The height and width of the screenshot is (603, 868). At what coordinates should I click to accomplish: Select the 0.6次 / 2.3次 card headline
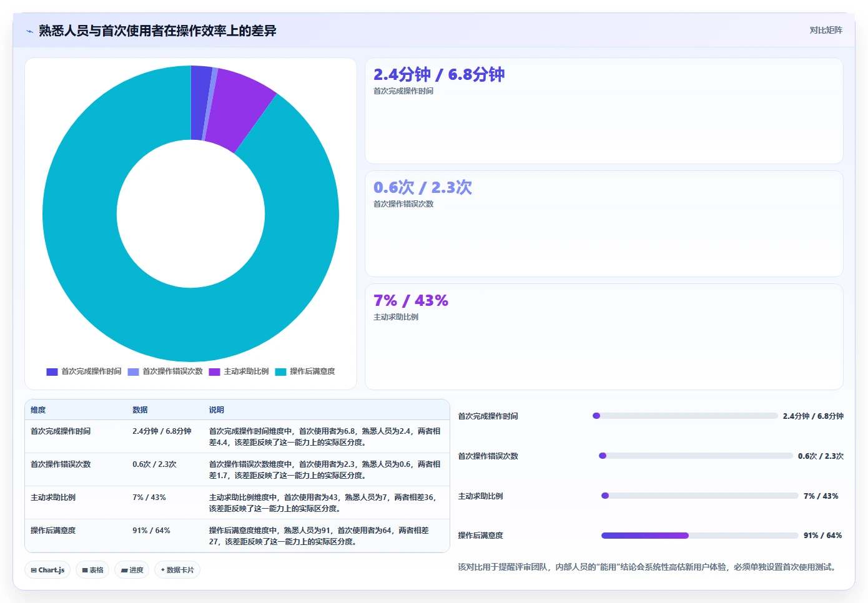click(x=423, y=188)
